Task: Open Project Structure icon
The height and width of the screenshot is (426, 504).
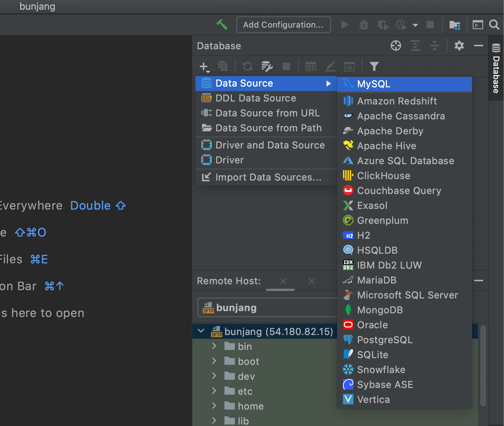Action: (x=455, y=25)
